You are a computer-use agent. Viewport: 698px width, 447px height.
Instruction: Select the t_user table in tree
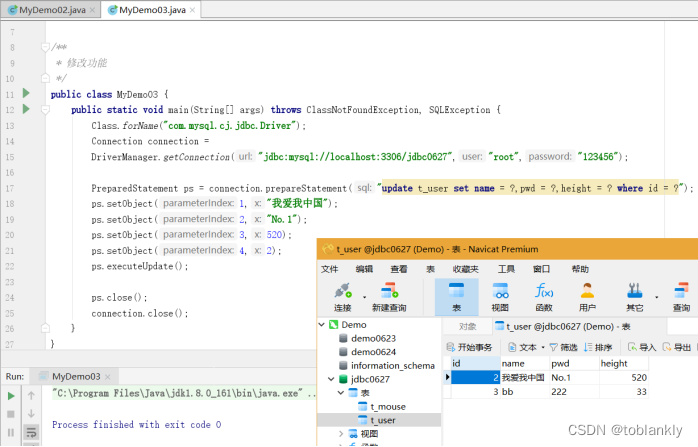tap(383, 420)
